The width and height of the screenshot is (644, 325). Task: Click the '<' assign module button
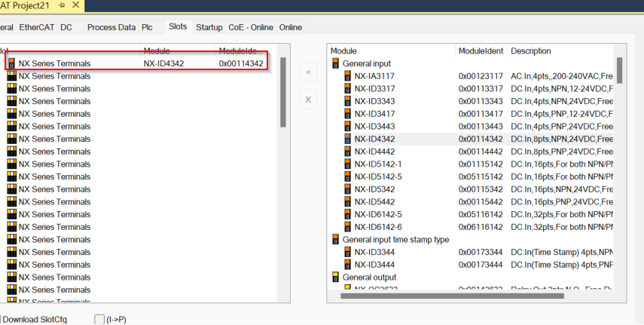[308, 72]
